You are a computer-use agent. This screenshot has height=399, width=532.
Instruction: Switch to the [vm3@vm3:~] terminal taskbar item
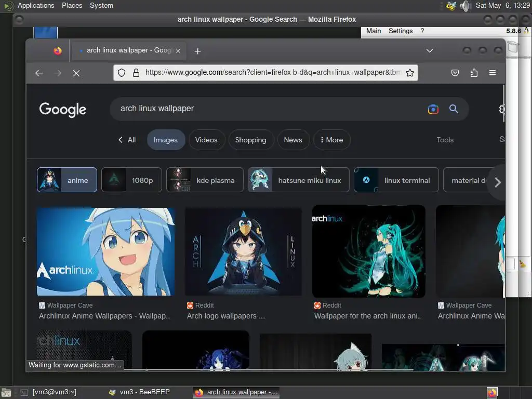pyautogui.click(x=48, y=392)
